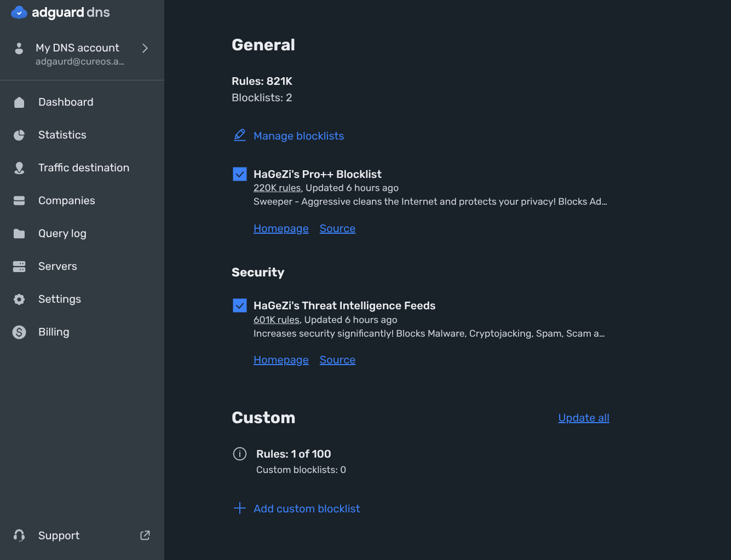
Task: Uncheck HaGeZi's Pro++ Blocklist checkbox
Action: click(240, 174)
